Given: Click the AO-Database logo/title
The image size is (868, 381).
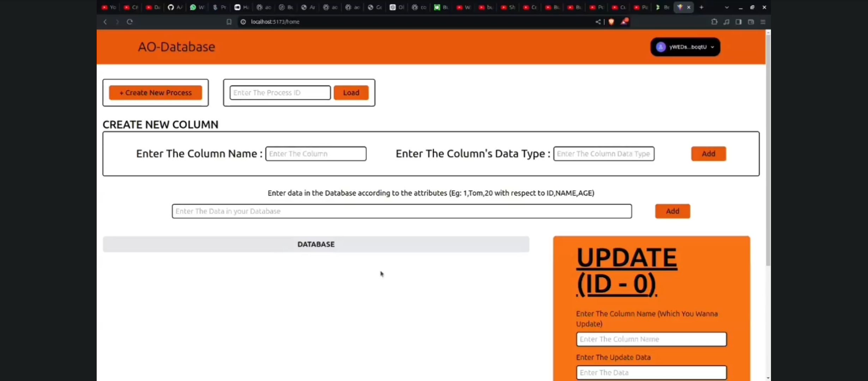Looking at the screenshot, I should click(x=176, y=47).
